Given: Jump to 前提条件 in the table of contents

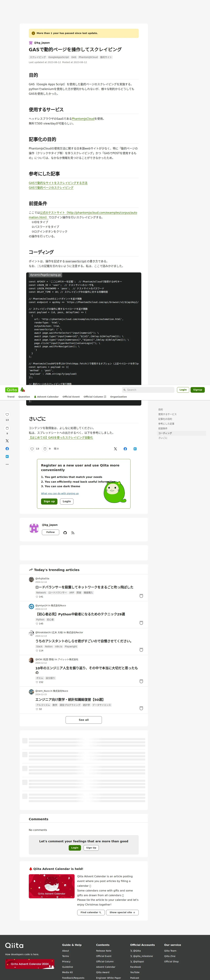Looking at the screenshot, I should point(163,428).
